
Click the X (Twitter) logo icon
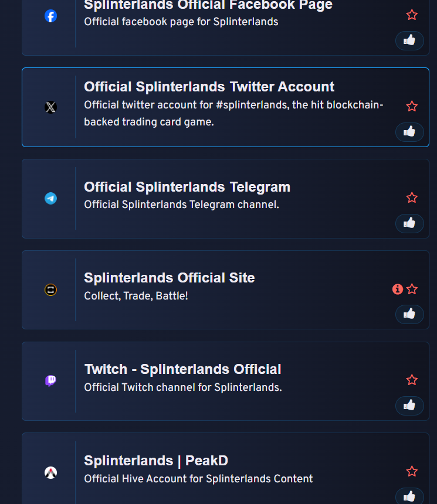click(50, 107)
